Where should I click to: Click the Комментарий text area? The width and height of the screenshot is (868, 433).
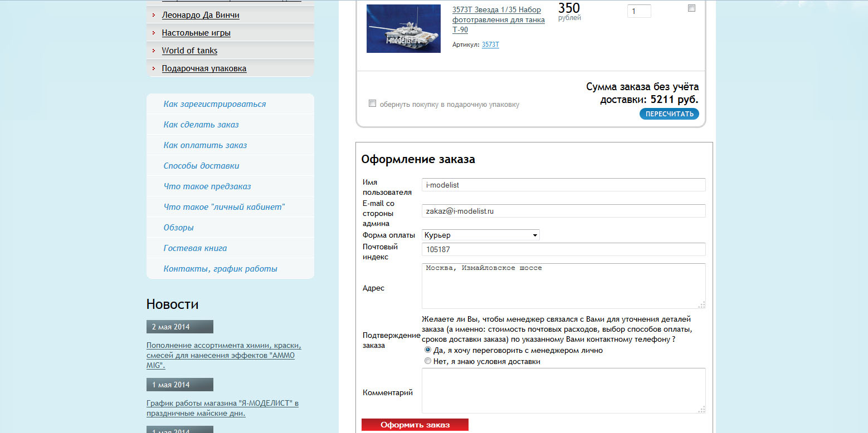(x=563, y=391)
